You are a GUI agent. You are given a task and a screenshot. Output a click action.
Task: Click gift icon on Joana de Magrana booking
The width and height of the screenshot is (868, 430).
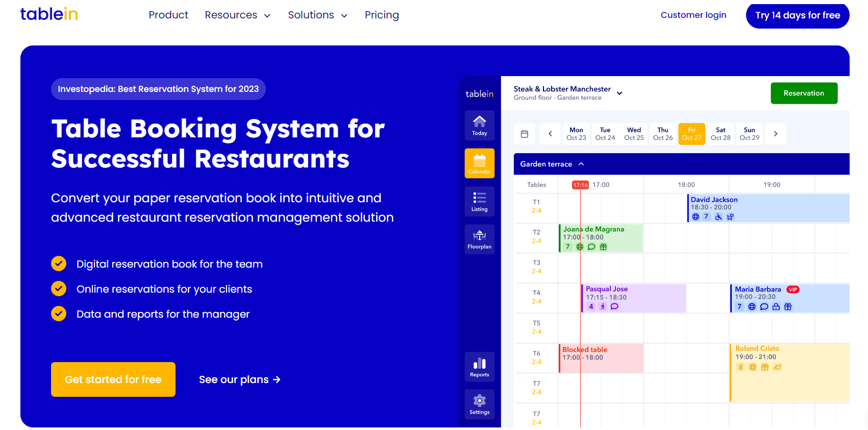click(603, 247)
